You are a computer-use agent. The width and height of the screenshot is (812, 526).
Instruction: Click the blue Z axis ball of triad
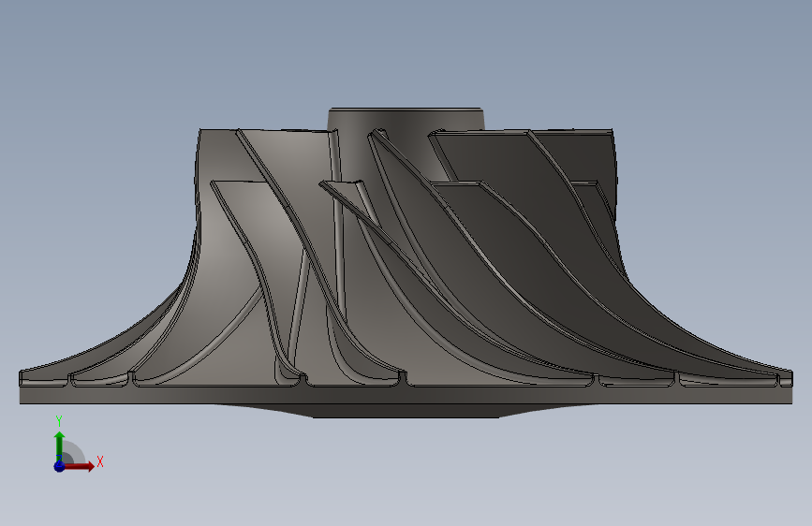(x=59, y=466)
